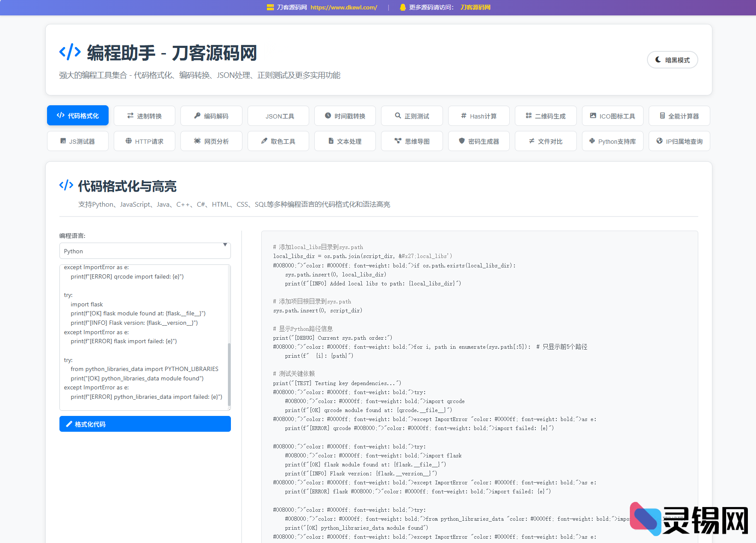756x543 pixels.
Task: Launch the IP归属地查询 tool
Action: coord(679,141)
